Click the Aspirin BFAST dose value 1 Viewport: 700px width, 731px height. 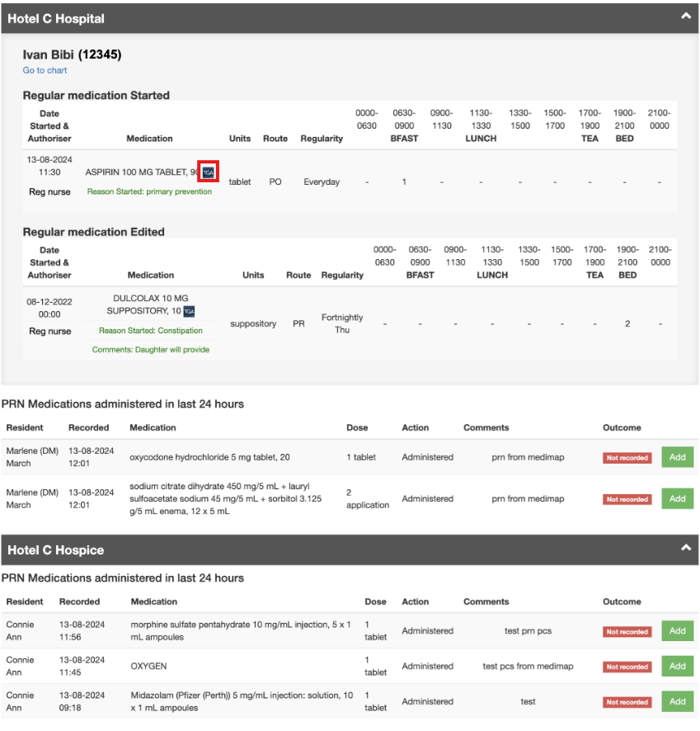click(404, 182)
